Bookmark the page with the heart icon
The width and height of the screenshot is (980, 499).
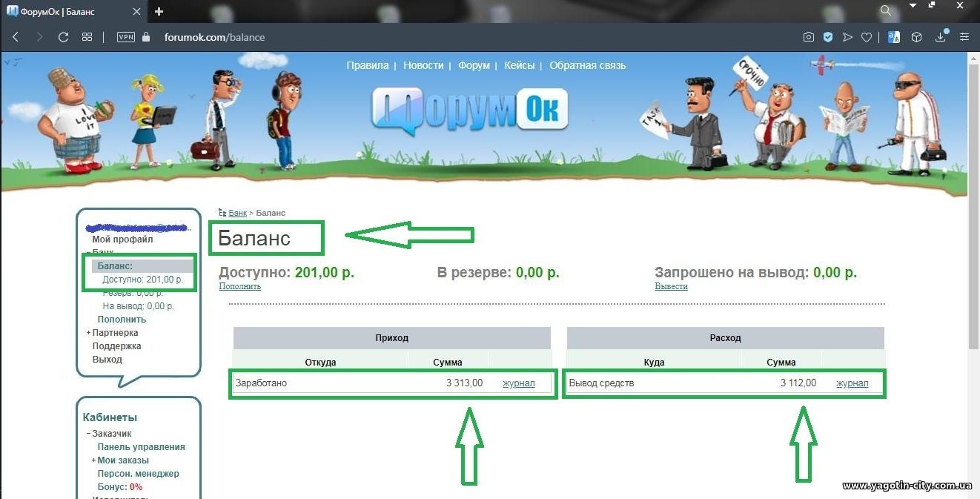(866, 37)
